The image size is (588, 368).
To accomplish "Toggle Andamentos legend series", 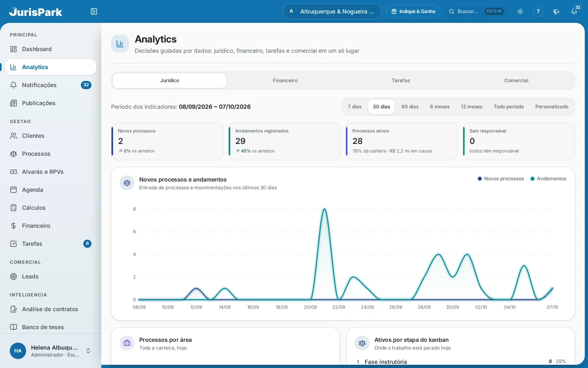I will (x=548, y=179).
